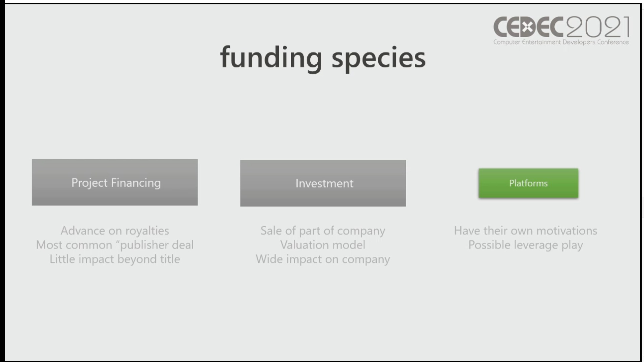Viewport: 644px width, 362px height.
Task: Click Little impact beyond title text
Action: coord(115,259)
